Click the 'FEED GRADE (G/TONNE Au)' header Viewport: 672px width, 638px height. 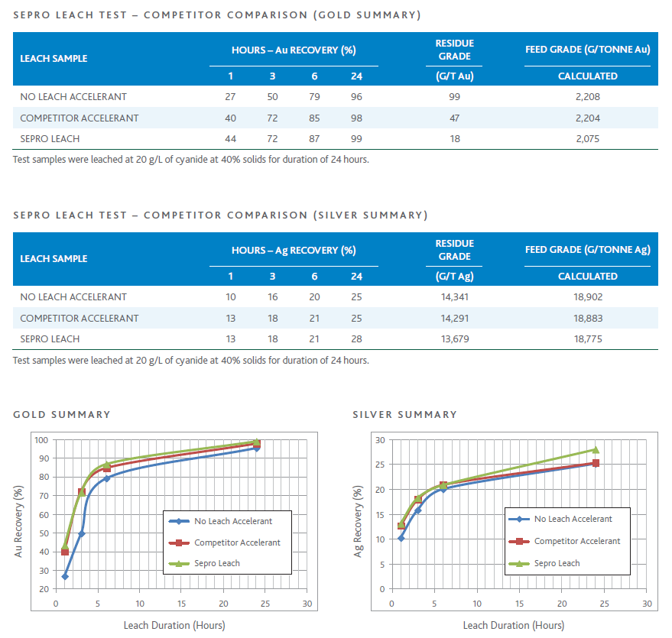coord(588,50)
